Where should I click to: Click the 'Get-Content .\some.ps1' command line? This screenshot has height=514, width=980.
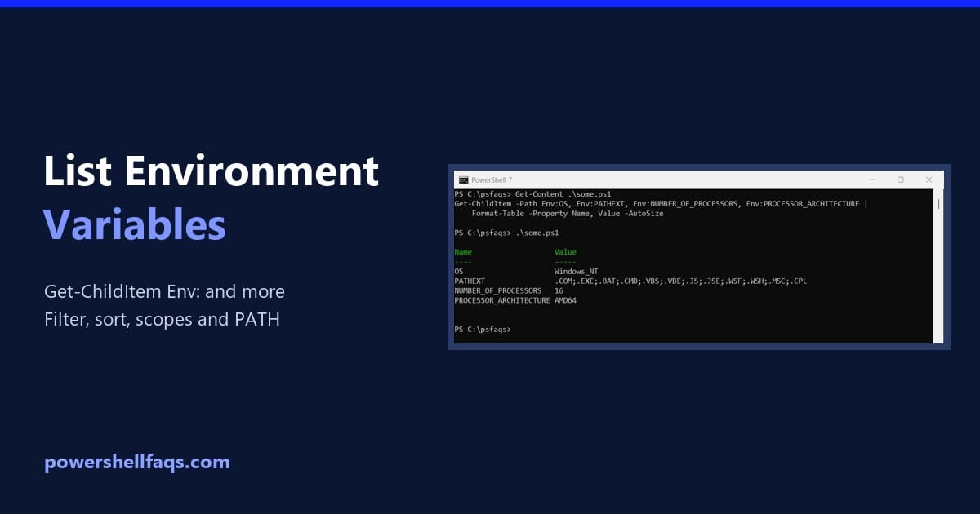533,194
